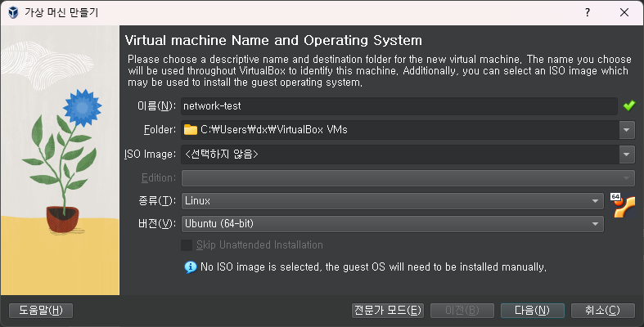Toggle Skip Unattended Installation checkbox
This screenshot has width=644, height=327.
(187, 245)
